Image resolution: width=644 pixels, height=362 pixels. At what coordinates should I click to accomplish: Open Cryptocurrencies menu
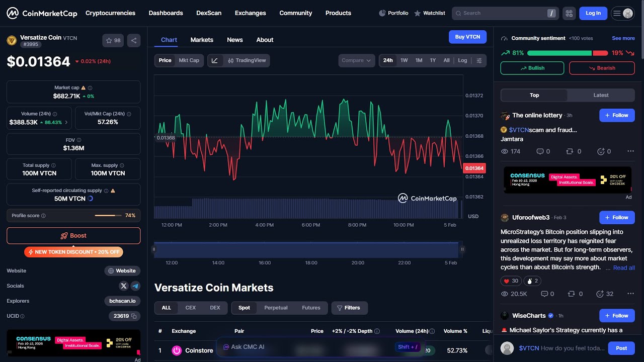[110, 13]
